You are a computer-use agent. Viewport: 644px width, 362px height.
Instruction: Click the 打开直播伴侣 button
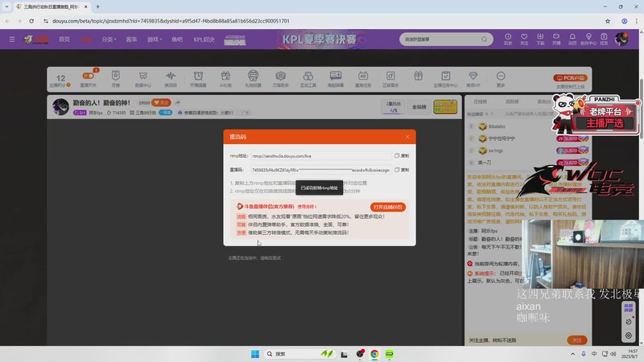click(x=388, y=207)
